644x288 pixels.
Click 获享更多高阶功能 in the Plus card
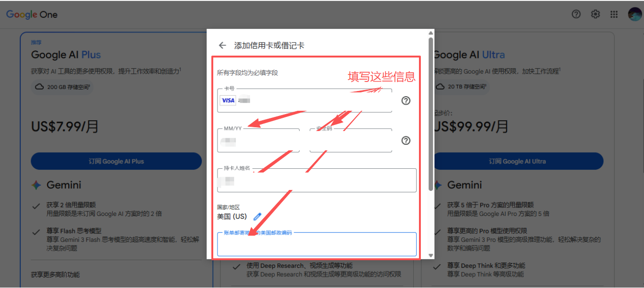point(56,274)
